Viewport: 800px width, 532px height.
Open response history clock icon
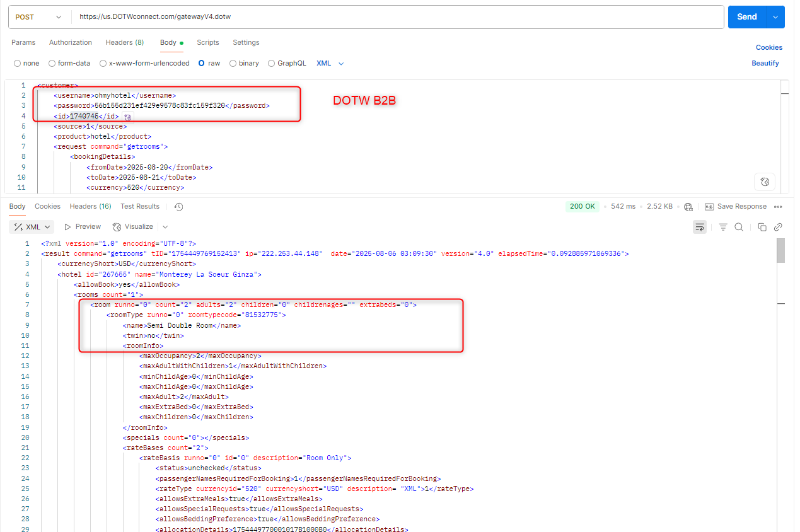(178, 207)
